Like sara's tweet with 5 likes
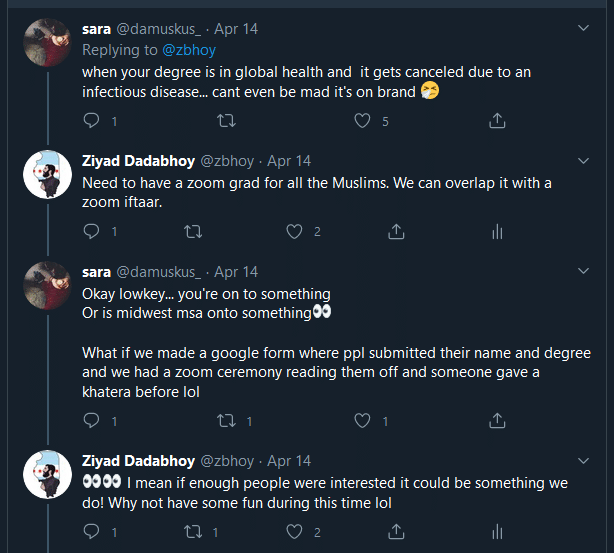The image size is (614, 553). (x=363, y=121)
